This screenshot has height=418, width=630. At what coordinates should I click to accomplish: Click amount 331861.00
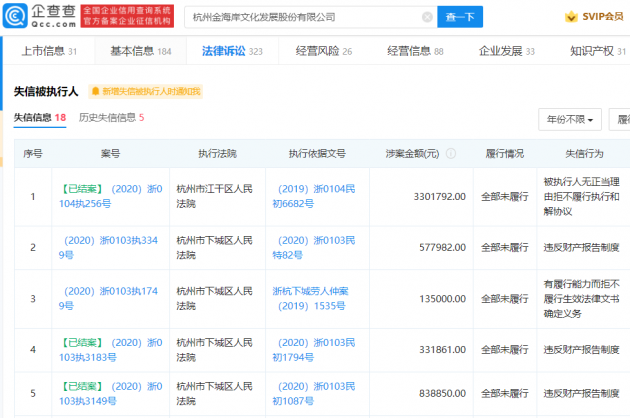(442, 350)
